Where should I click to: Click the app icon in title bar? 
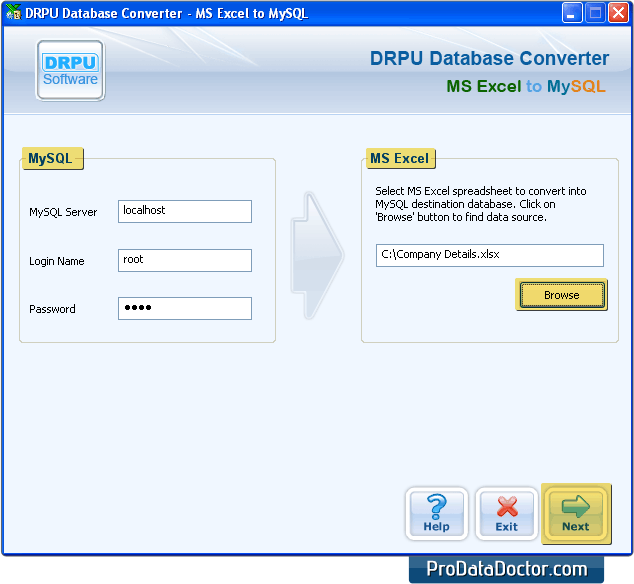click(13, 13)
